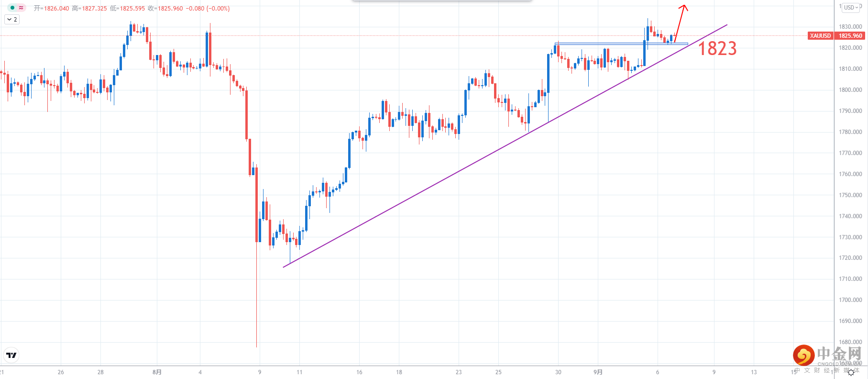Image resolution: width=868 pixels, height=379 pixels.
Task: Click the TradingView logo in the bottom-left corner
Action: (11, 356)
